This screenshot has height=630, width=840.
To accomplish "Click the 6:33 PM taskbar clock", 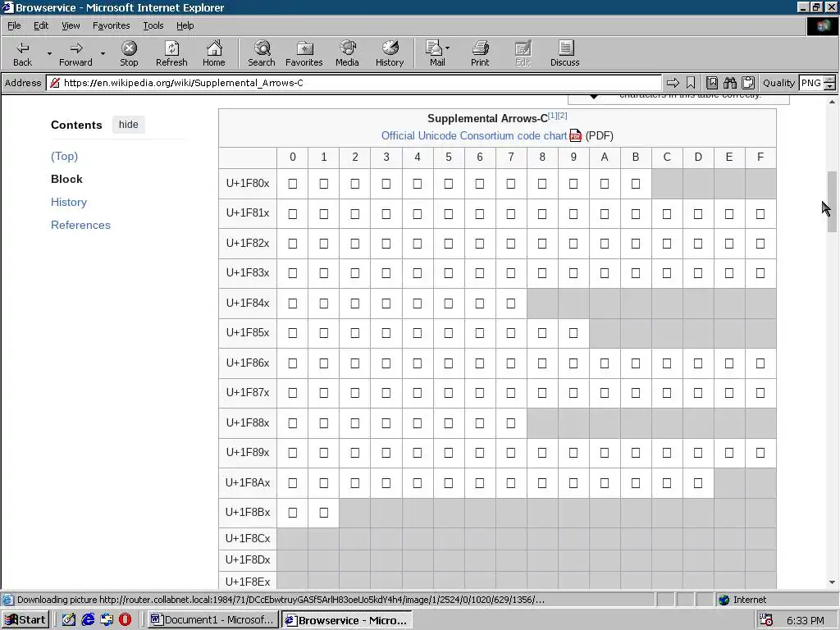I will coord(806,620).
